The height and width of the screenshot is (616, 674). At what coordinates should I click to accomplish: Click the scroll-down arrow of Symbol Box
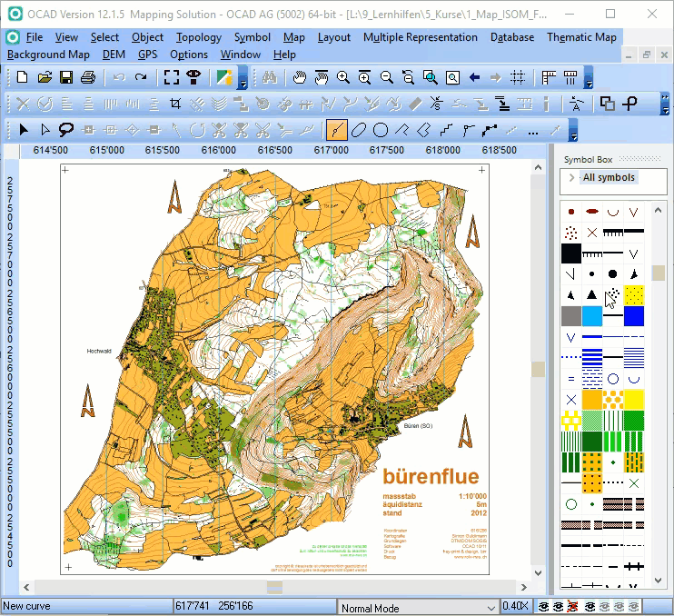[x=658, y=580]
